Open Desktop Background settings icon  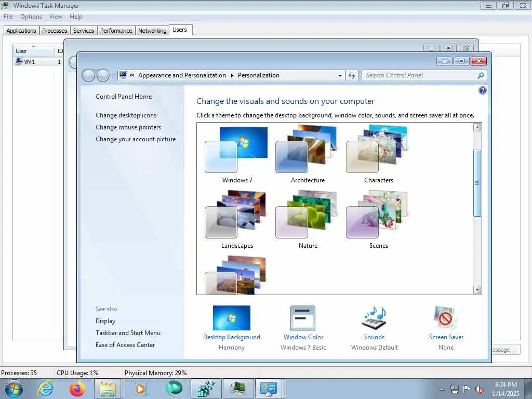pyautogui.click(x=231, y=318)
